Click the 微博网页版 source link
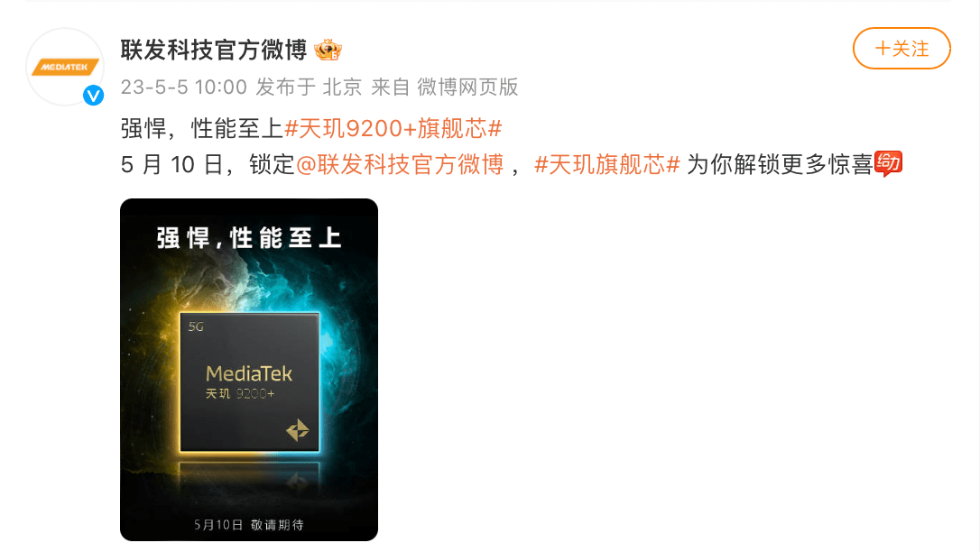This screenshot has width=980, height=552. (467, 87)
